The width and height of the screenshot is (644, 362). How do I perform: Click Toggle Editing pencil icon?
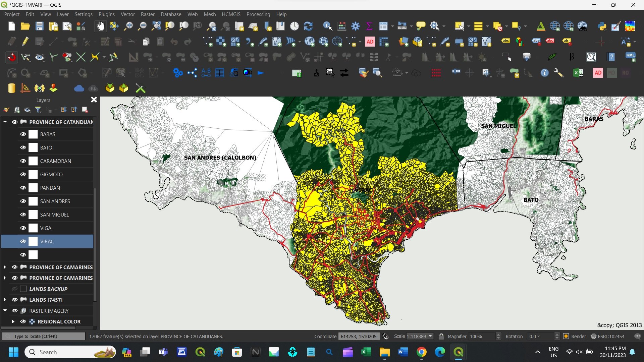point(25,42)
